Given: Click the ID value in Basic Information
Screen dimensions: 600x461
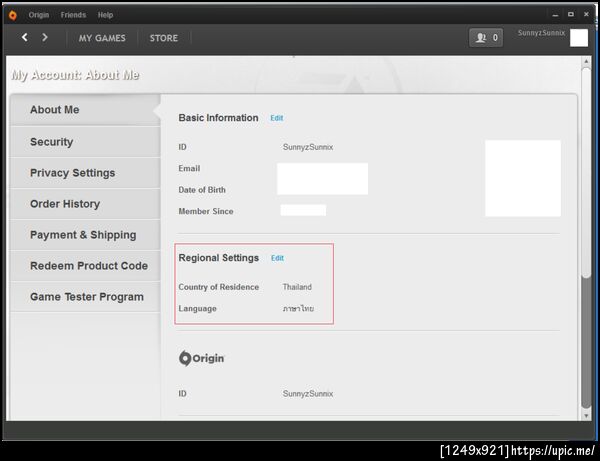Looking at the screenshot, I should pyautogui.click(x=308, y=147).
